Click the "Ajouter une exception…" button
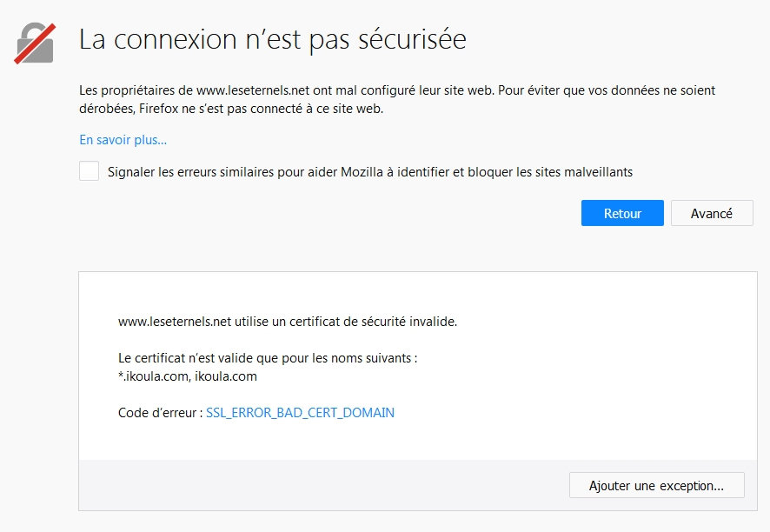770x532 pixels. coord(656,485)
